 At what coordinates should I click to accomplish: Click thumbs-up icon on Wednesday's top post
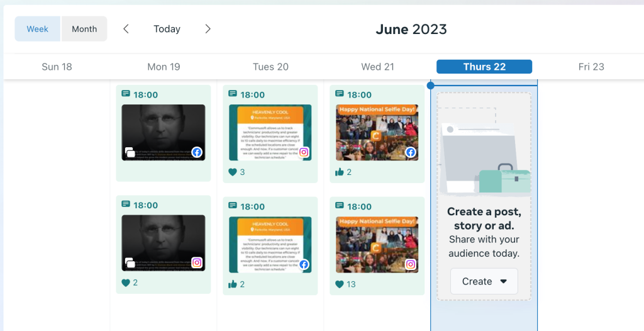point(340,172)
